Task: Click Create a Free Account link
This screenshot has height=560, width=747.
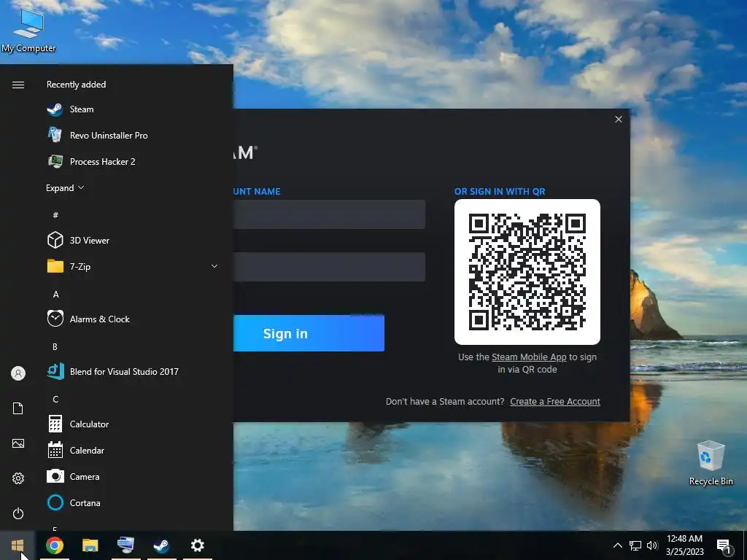Action: point(555,402)
